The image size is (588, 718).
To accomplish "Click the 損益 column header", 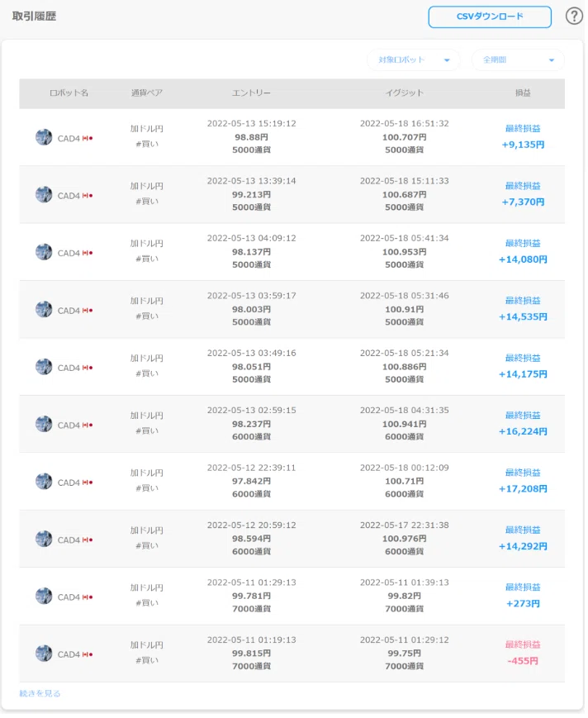I will [523, 93].
